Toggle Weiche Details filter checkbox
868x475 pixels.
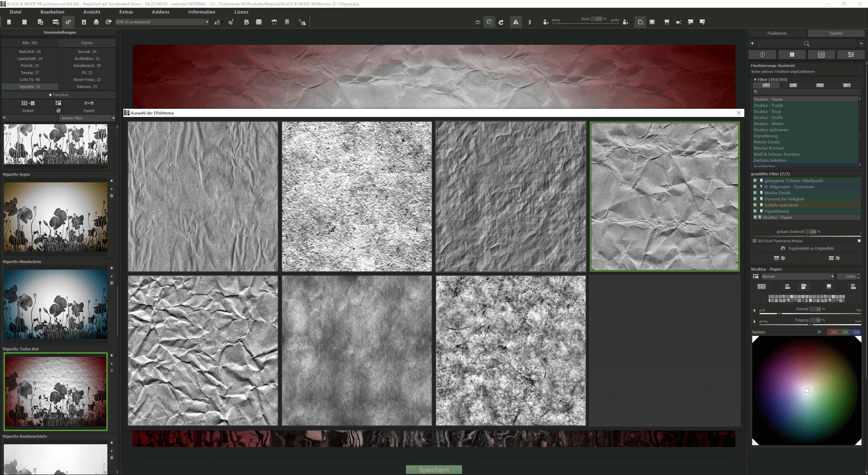click(x=755, y=193)
